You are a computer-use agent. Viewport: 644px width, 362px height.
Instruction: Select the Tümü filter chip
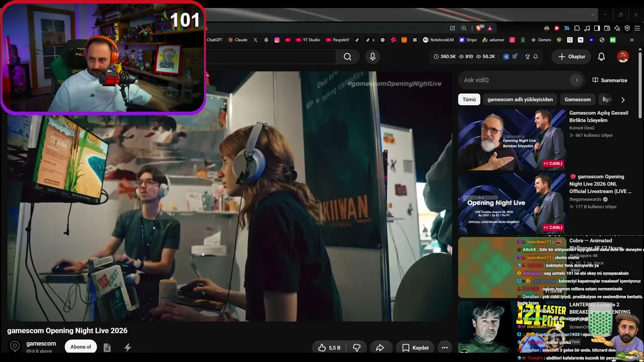(x=469, y=100)
